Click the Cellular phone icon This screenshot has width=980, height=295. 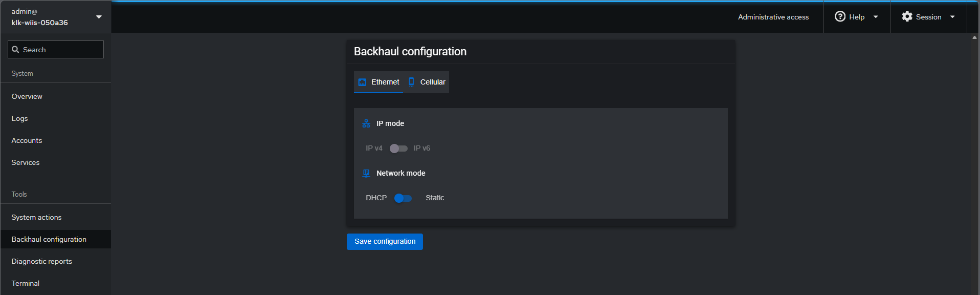coord(411,82)
